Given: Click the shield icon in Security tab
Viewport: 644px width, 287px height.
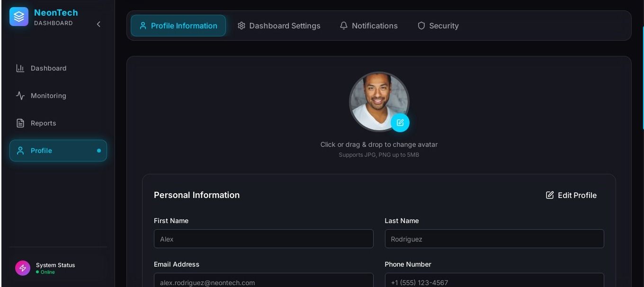Looking at the screenshot, I should pos(421,26).
